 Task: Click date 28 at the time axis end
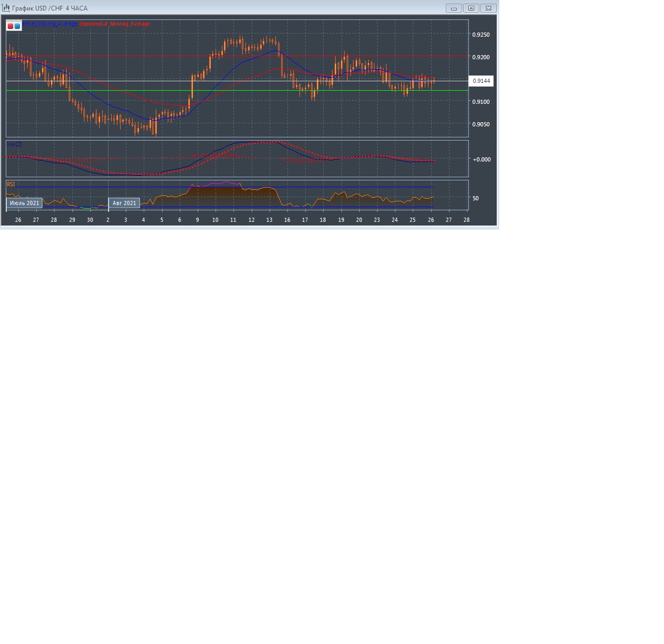(x=466, y=220)
